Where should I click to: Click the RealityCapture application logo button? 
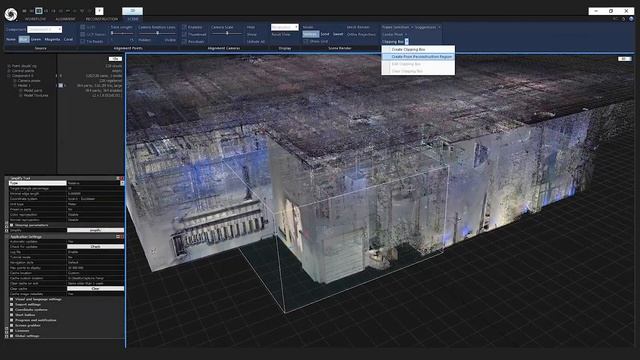coord(11,14)
